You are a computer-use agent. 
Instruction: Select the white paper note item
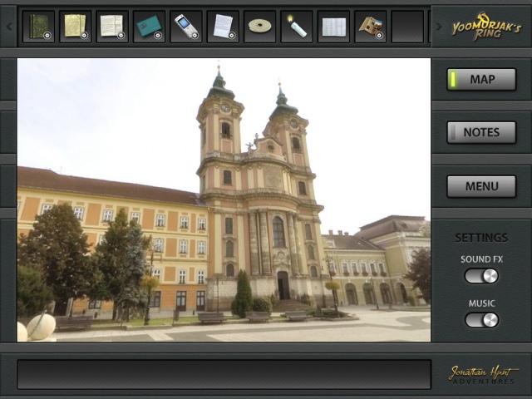click(x=223, y=27)
